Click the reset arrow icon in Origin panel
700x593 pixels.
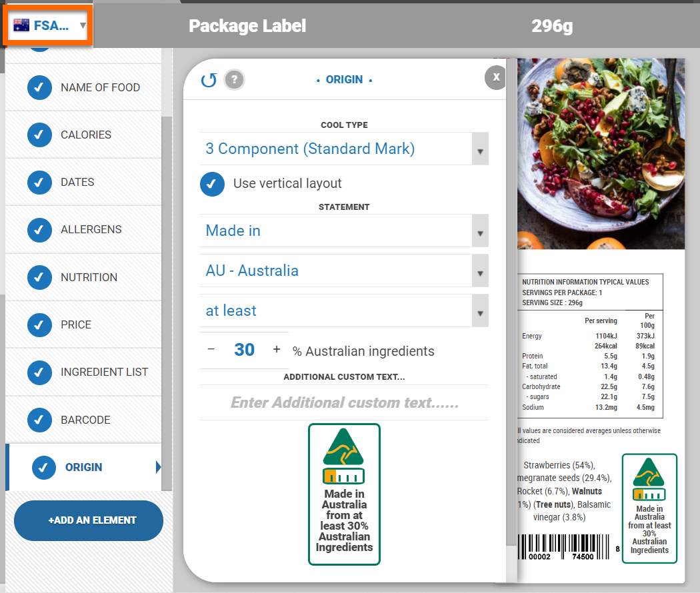pyautogui.click(x=209, y=81)
